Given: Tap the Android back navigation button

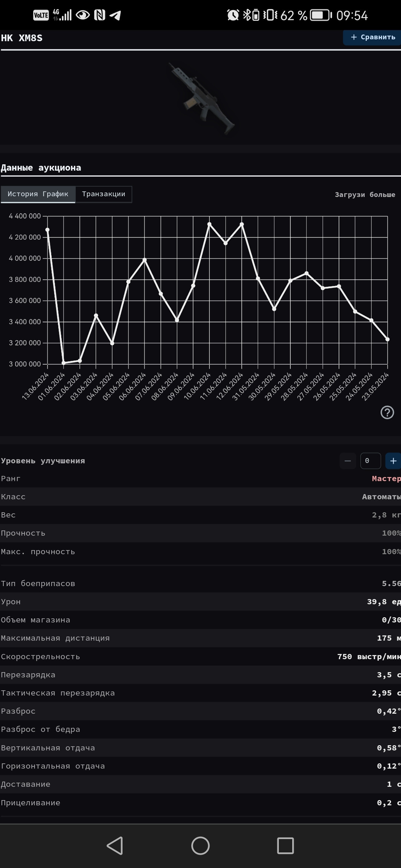Looking at the screenshot, I should [115, 846].
